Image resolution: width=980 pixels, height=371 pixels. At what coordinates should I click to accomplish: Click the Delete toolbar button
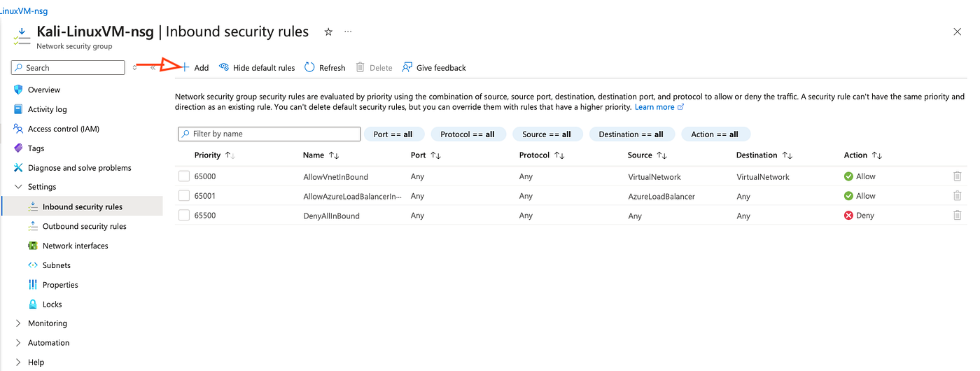coord(374,67)
